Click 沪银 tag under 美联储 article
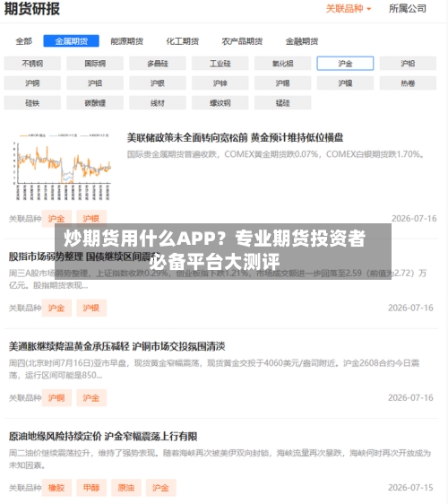Viewport: 448px width, 504px height. pyautogui.click(x=91, y=219)
